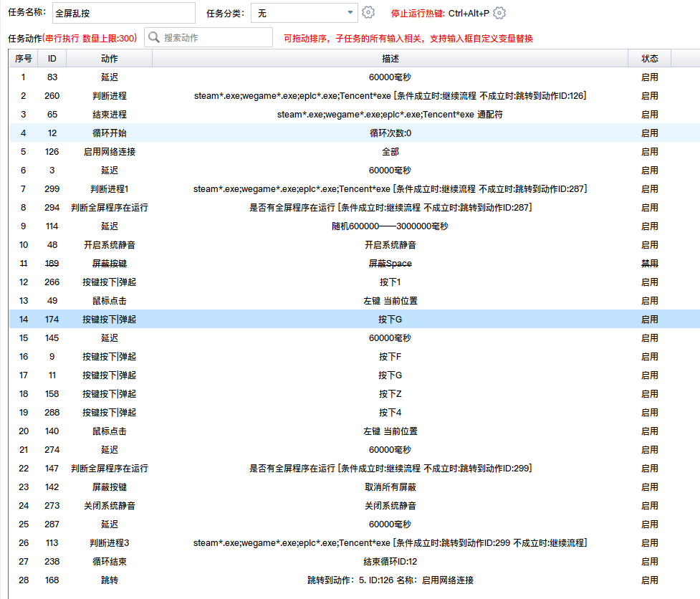Select the 按下Z key action row

(x=390, y=394)
